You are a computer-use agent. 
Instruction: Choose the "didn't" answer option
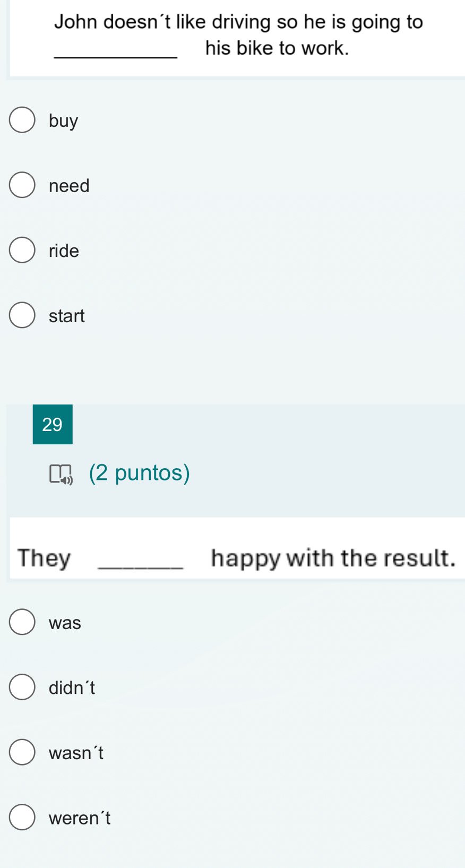[x=22, y=687]
